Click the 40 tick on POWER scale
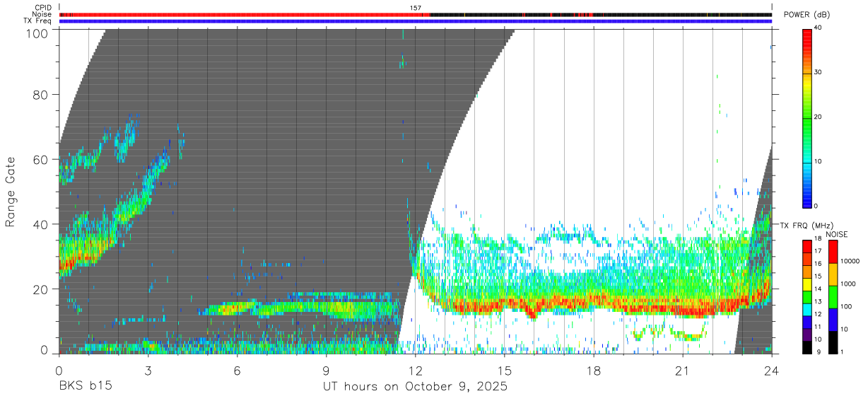868x401 pixels. [x=819, y=28]
